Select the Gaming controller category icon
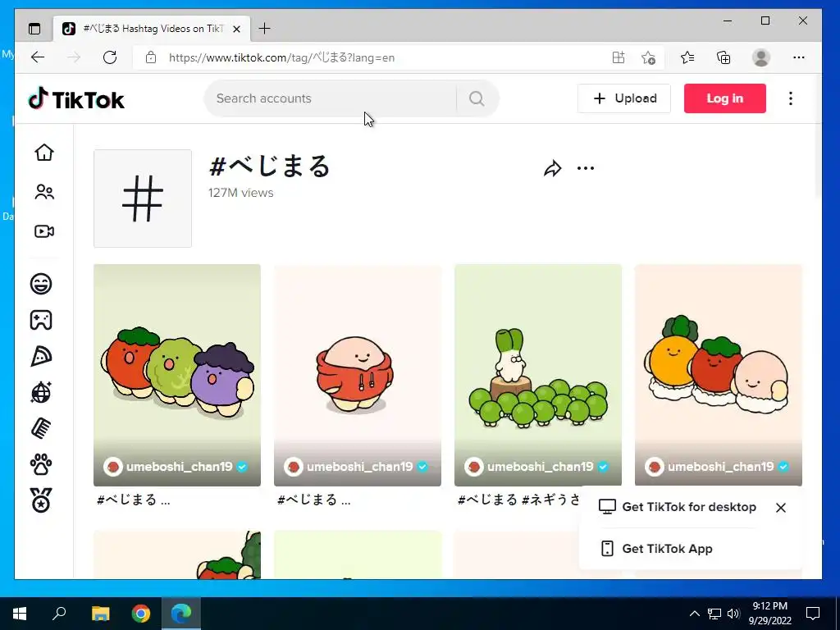840x630 pixels. click(x=41, y=320)
